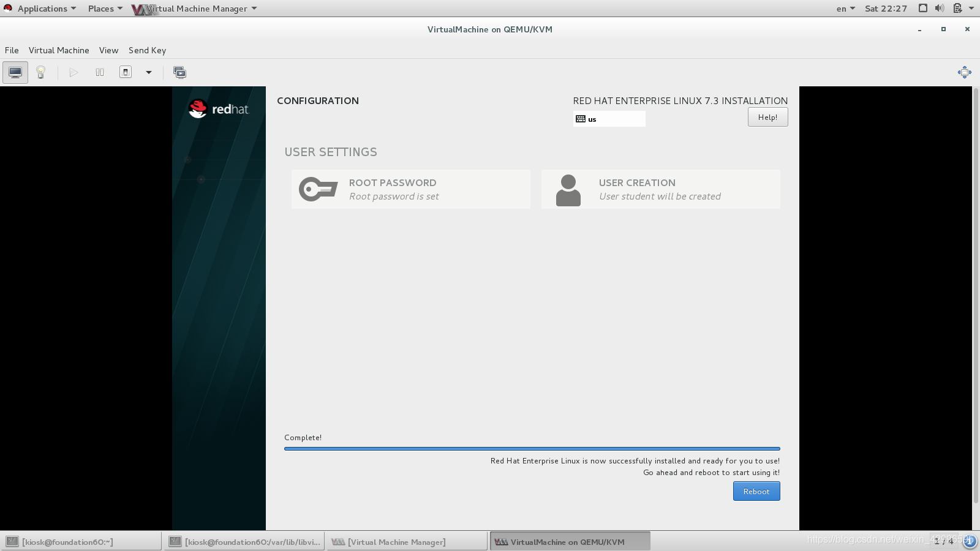980x551 pixels.
Task: Open the Places menu
Action: [105, 9]
